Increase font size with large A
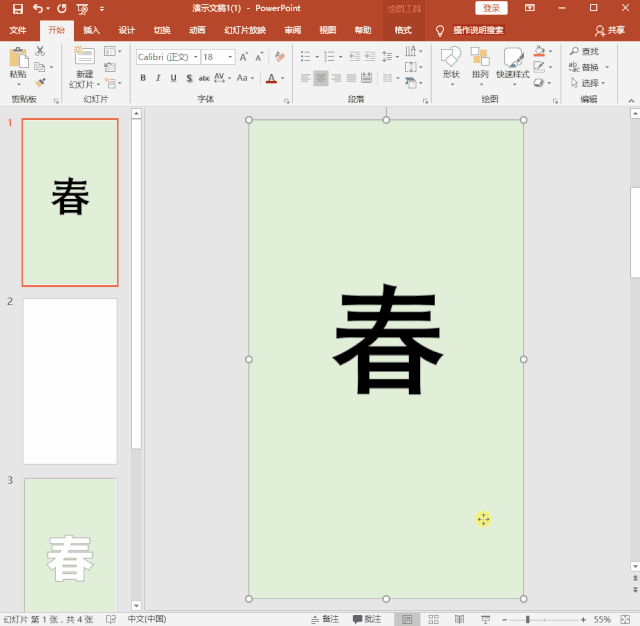 click(x=244, y=57)
